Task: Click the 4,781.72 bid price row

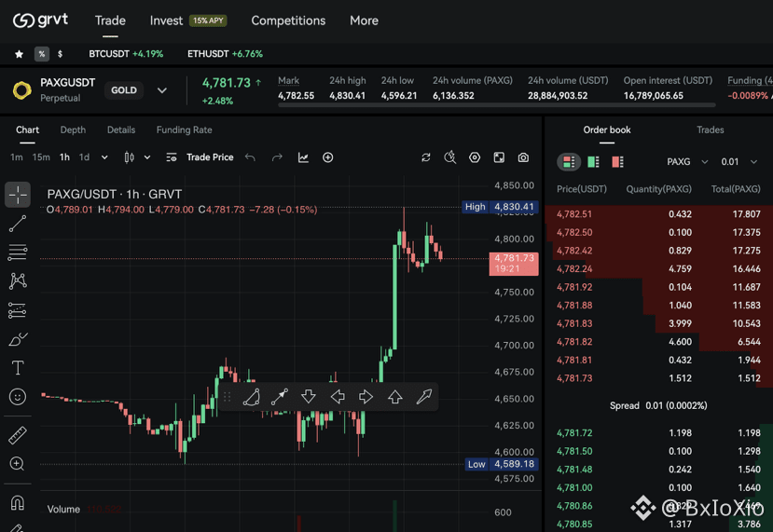Action: 658,433
